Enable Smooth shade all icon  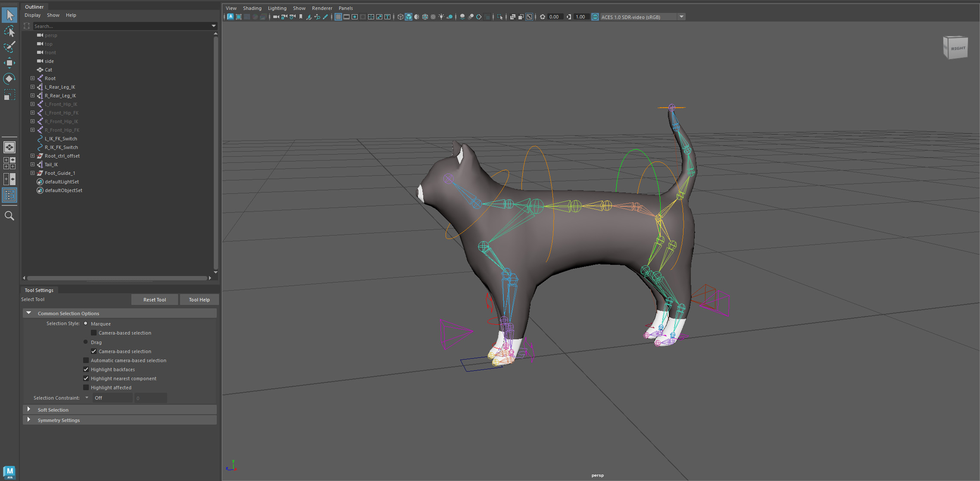[409, 17]
